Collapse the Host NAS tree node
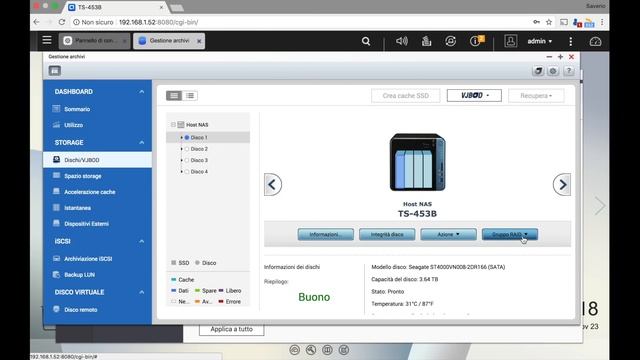640x360 pixels. tap(173, 124)
